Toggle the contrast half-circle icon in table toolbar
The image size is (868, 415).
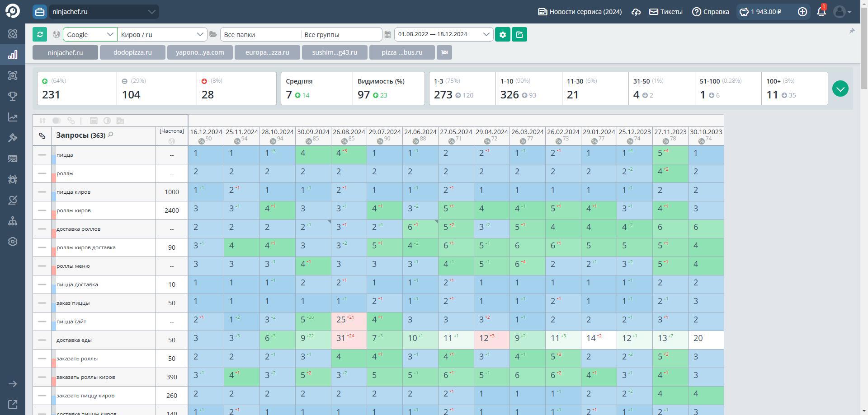(107, 121)
